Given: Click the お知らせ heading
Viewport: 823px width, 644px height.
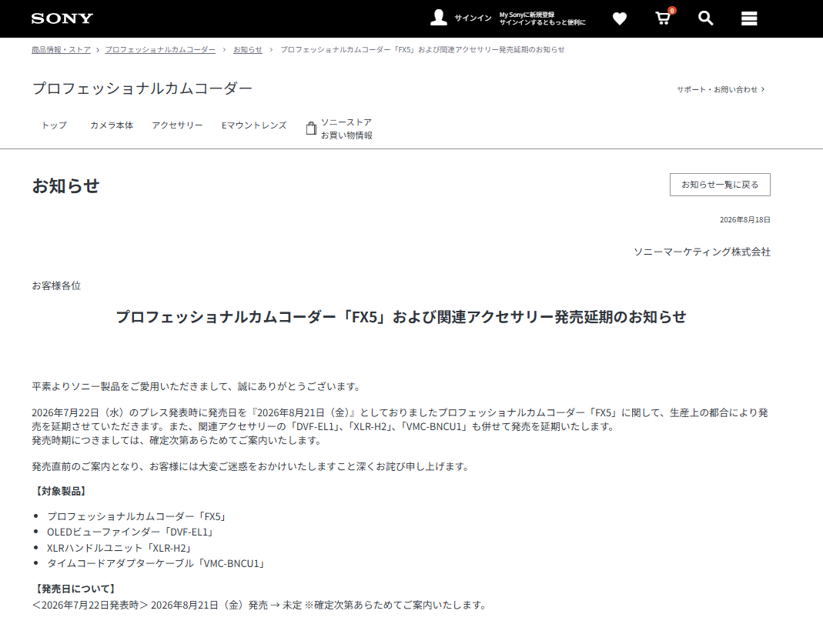Looking at the screenshot, I should coord(65,185).
